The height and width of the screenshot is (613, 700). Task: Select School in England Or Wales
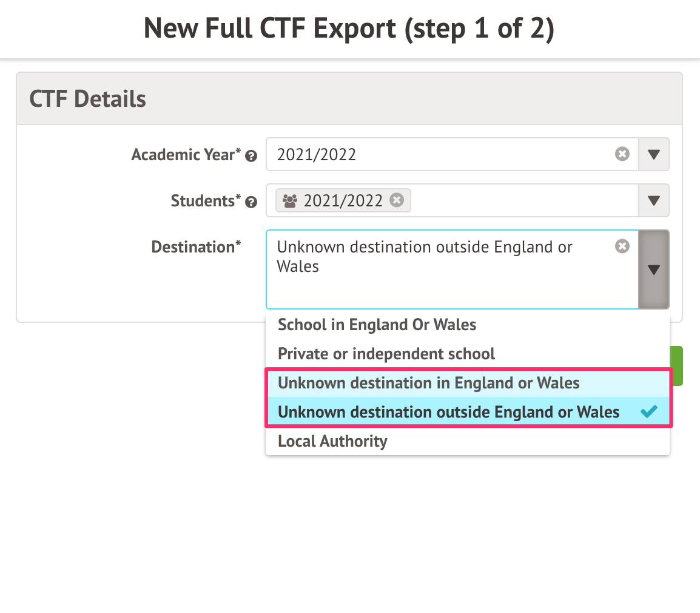point(377,325)
